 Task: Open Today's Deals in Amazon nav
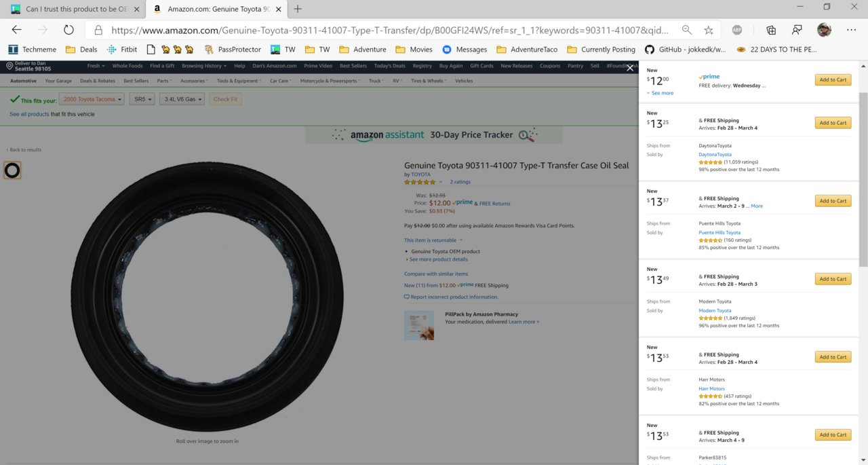tap(389, 66)
